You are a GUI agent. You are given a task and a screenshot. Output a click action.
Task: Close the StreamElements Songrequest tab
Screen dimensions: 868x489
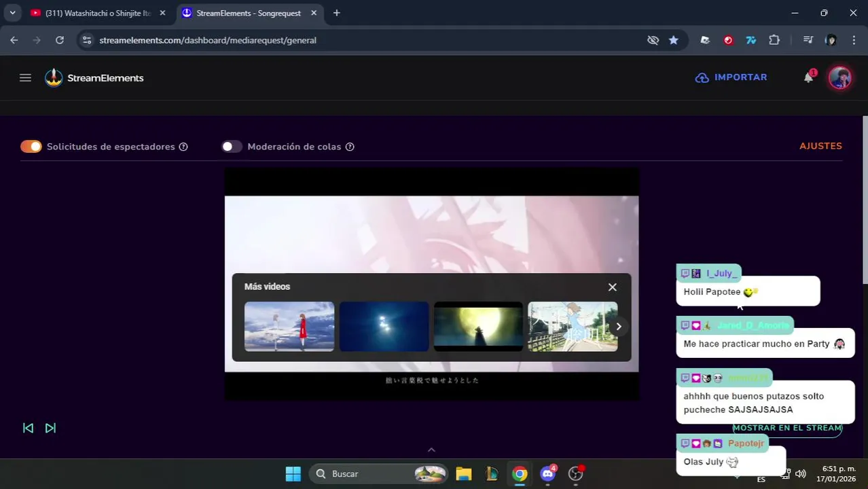[314, 13]
